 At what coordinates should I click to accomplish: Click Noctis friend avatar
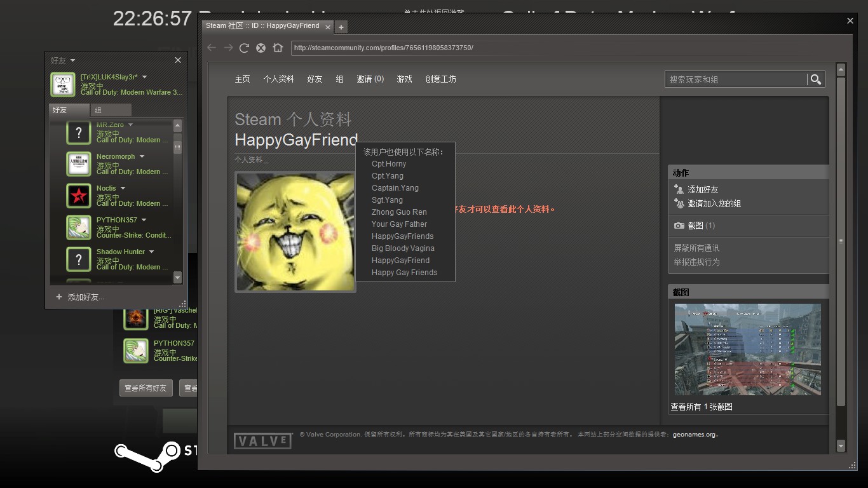[x=79, y=196]
